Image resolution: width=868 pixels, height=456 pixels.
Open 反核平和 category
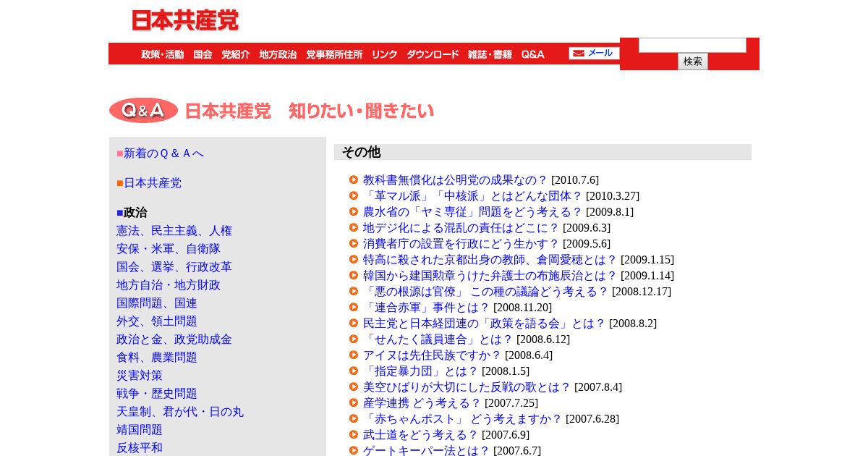click(x=140, y=448)
